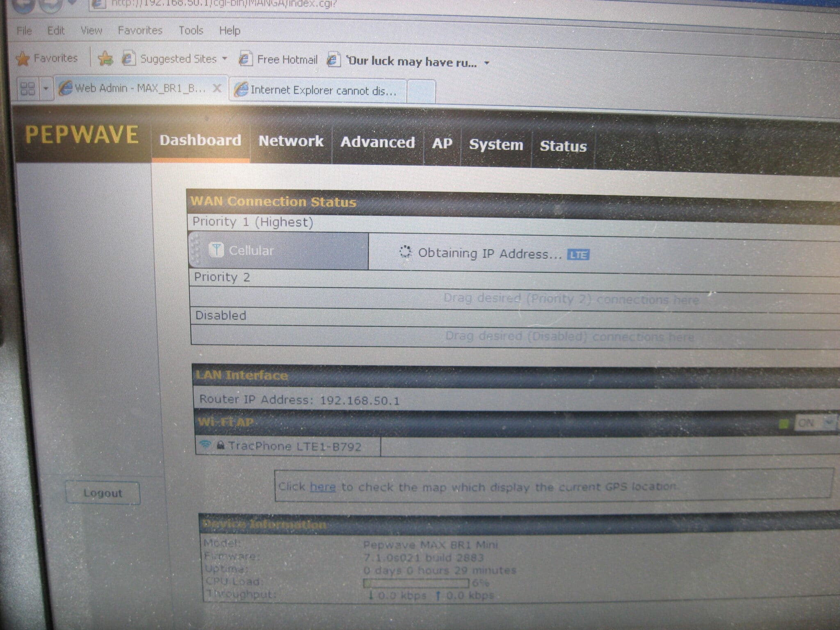The height and width of the screenshot is (630, 840).
Task: Switch to the System tab
Action: [496, 145]
